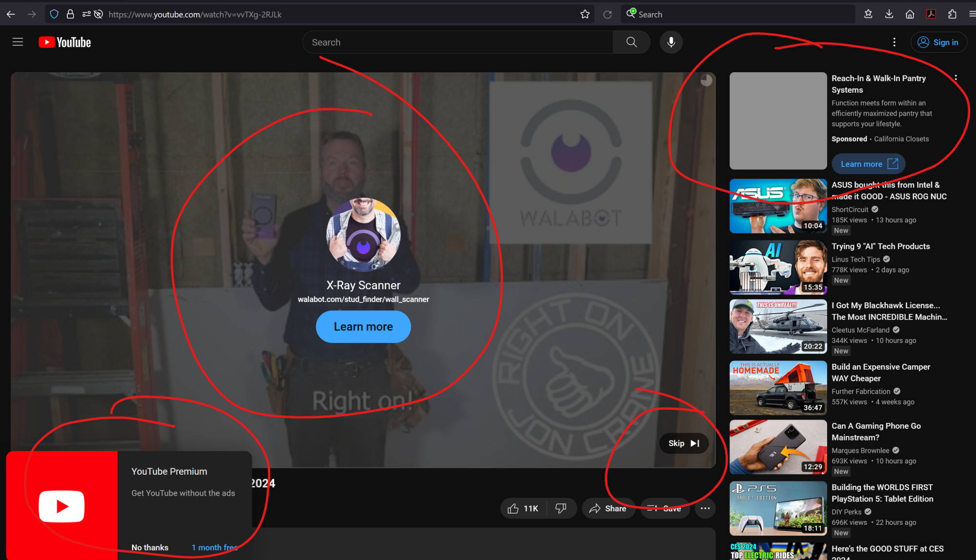Click the browser home icon
The width and height of the screenshot is (976, 560).
(x=910, y=14)
